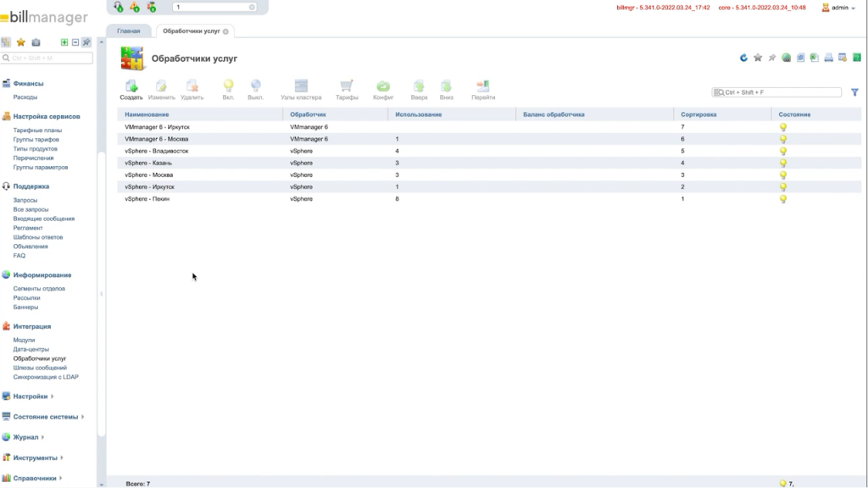Toggle state bulb for VMmanager 6 - Москва row
868x488 pixels.
point(782,139)
